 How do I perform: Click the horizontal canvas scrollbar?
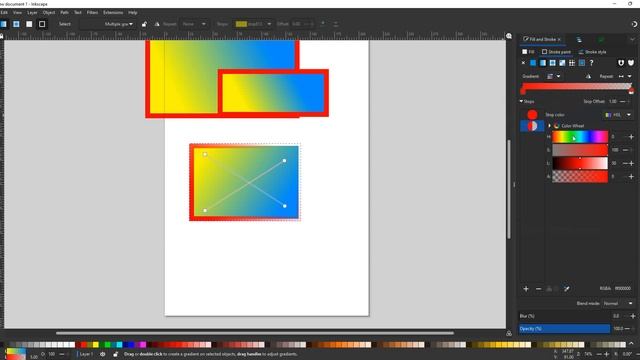255,333
